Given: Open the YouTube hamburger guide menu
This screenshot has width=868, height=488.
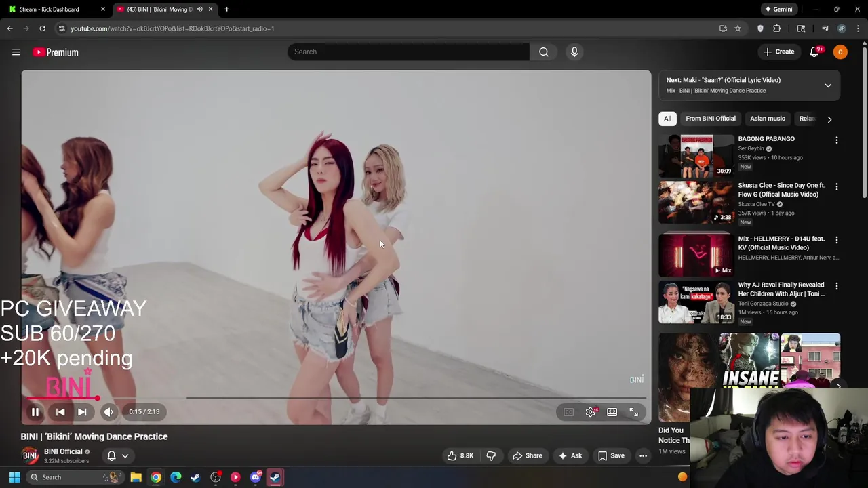Looking at the screenshot, I should [x=16, y=52].
